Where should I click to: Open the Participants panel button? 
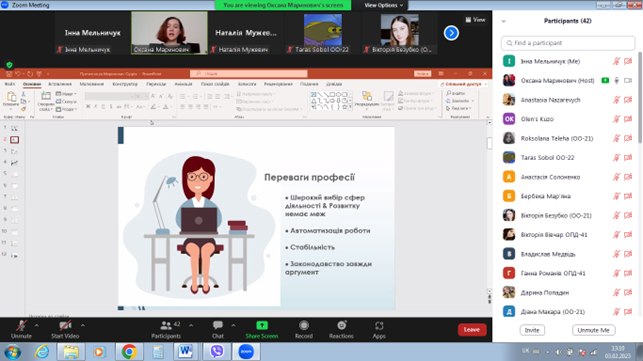166,329
